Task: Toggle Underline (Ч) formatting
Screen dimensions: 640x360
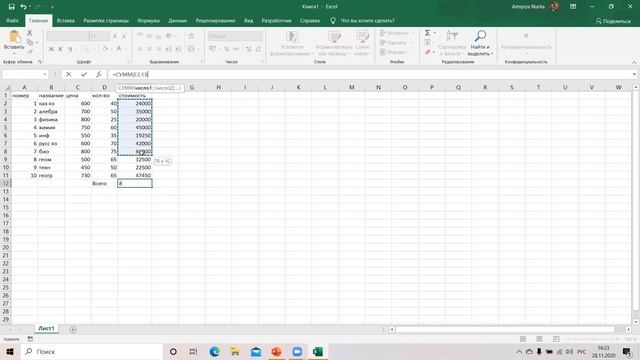Action: point(70,49)
